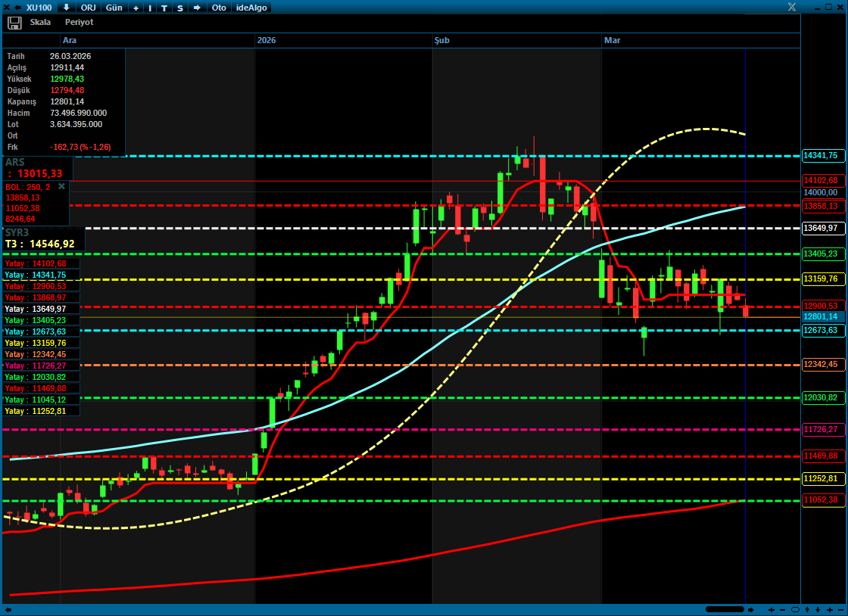Click the 12342,45 price axis label
The image size is (848, 616).
[822, 364]
